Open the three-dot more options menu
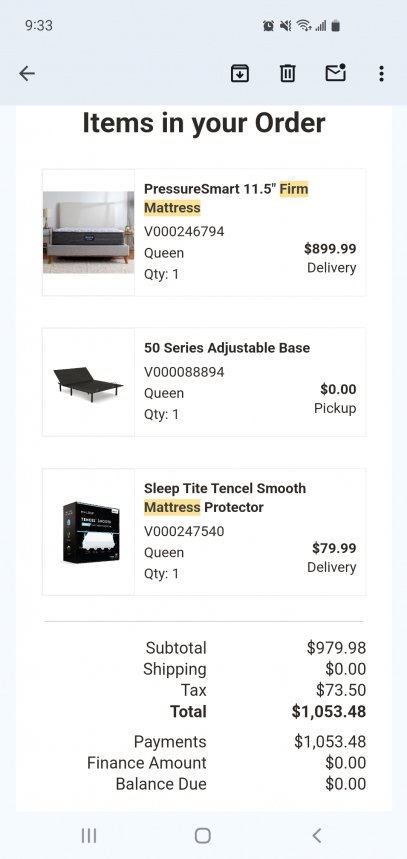Image resolution: width=407 pixels, height=859 pixels. coord(381,73)
